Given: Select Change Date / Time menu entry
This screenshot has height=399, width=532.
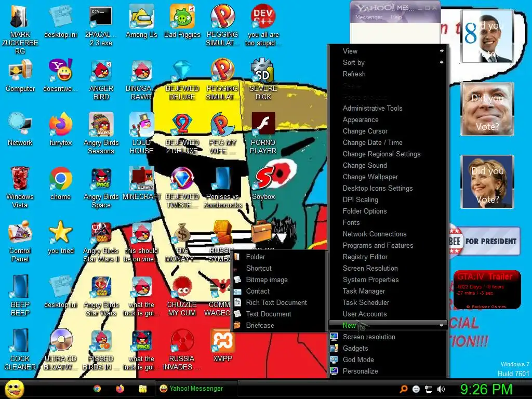Looking at the screenshot, I should 388,142.
